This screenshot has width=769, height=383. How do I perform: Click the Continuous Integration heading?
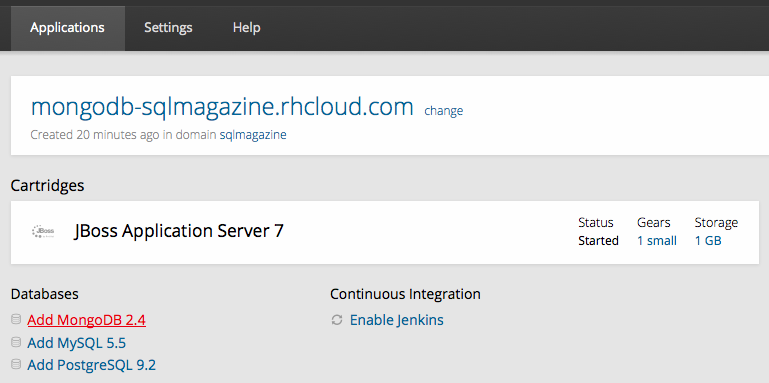click(x=405, y=294)
